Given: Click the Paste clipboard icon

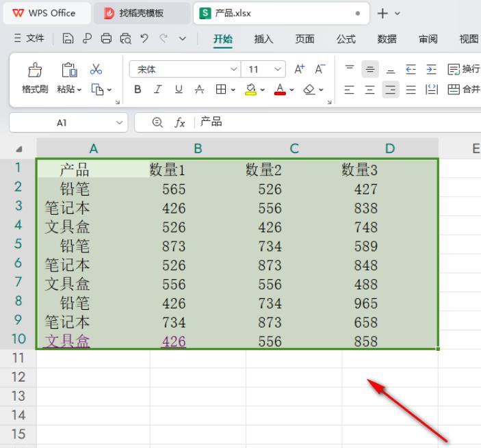Looking at the screenshot, I should pyautogui.click(x=69, y=70).
